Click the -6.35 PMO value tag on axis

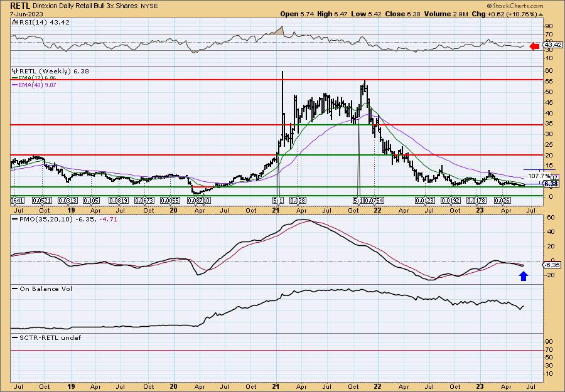coord(552,265)
